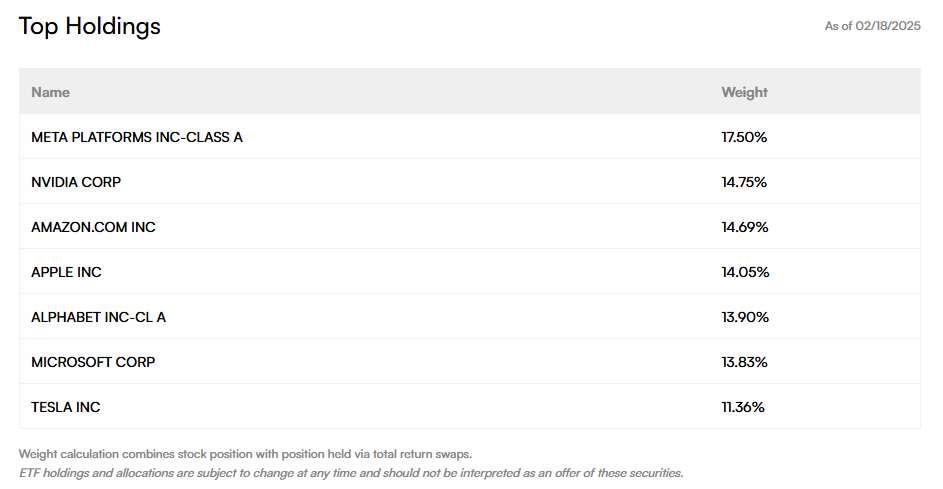This screenshot has width=943, height=489.
Task: Click the weight calculation footnote text
Action: coord(245,454)
